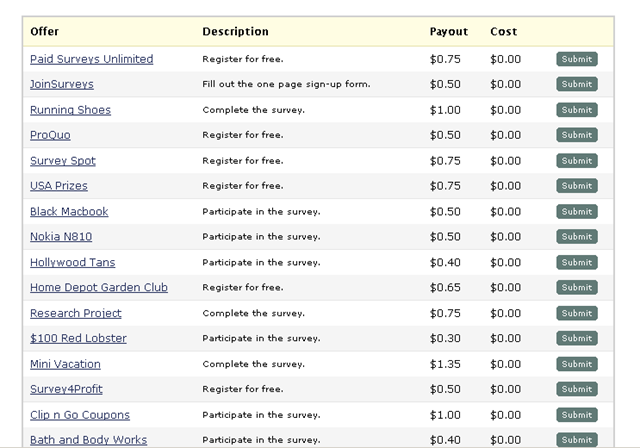The height and width of the screenshot is (448, 640).
Task: Submit the Running Shoes offer
Action: point(577,110)
